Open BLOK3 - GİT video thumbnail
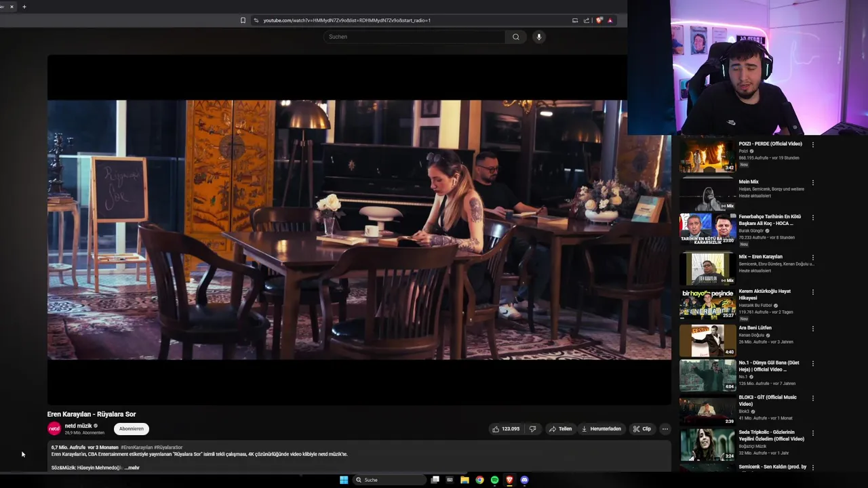Image resolution: width=868 pixels, height=488 pixels. pyautogui.click(x=707, y=410)
